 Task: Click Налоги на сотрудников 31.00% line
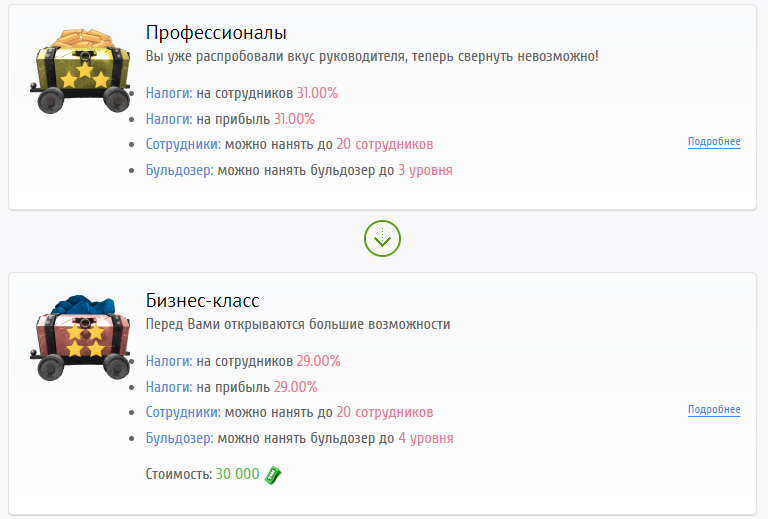[x=242, y=93]
